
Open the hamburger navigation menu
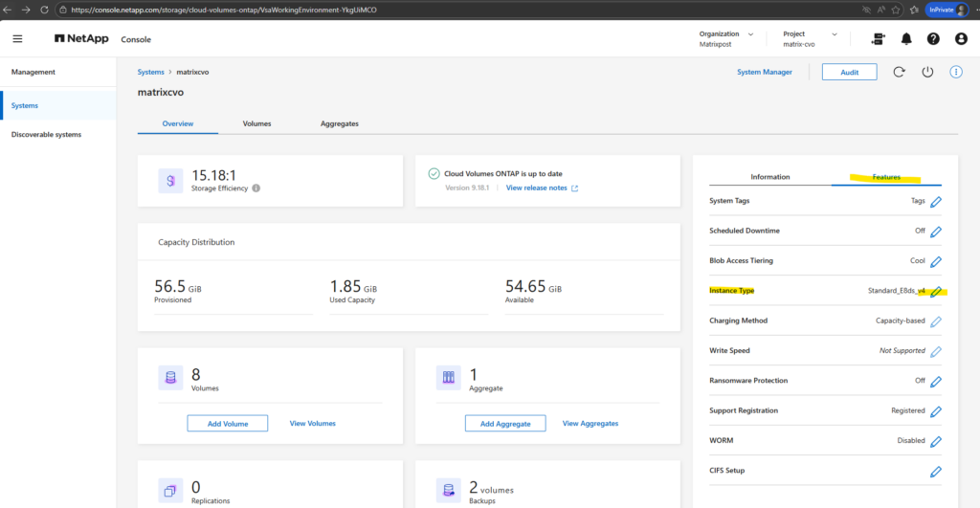[x=17, y=39]
